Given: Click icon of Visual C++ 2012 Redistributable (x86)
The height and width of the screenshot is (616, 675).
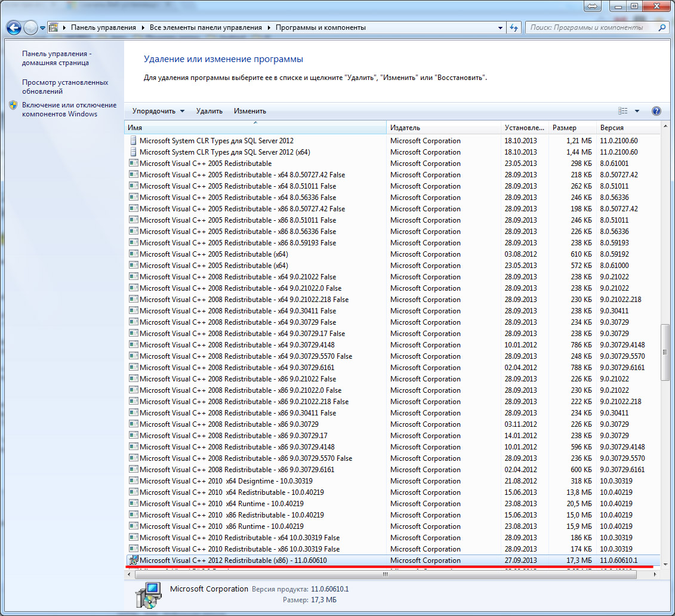Looking at the screenshot, I should click(134, 560).
